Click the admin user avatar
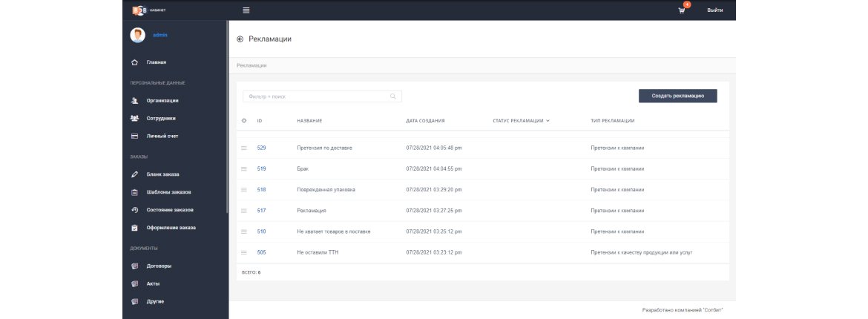868x319 pixels. pyautogui.click(x=137, y=36)
